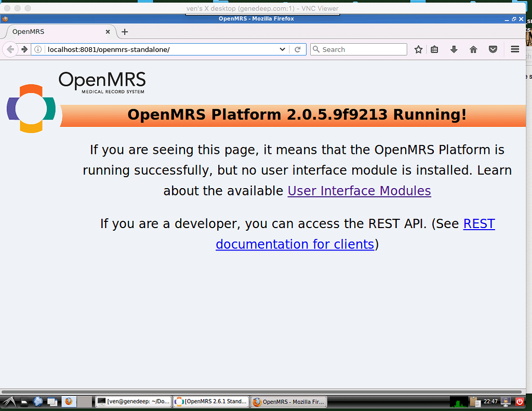Open the clipboard manager in system tray

coord(475,401)
